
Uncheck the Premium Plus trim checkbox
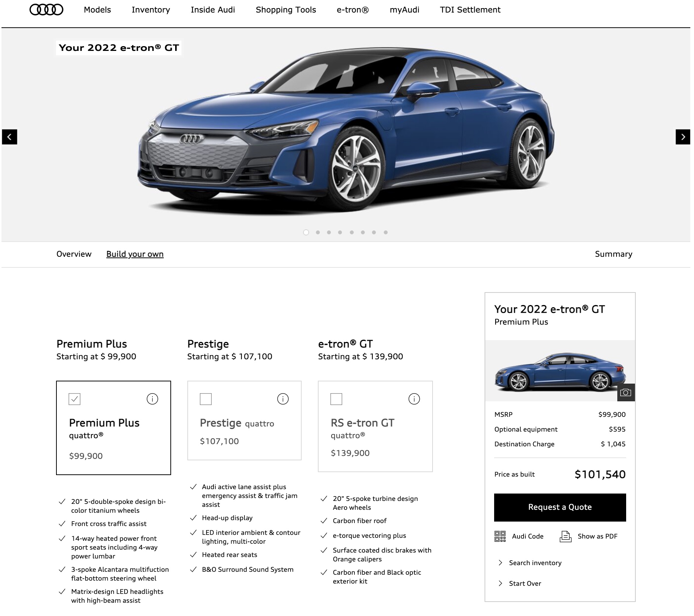(x=74, y=399)
